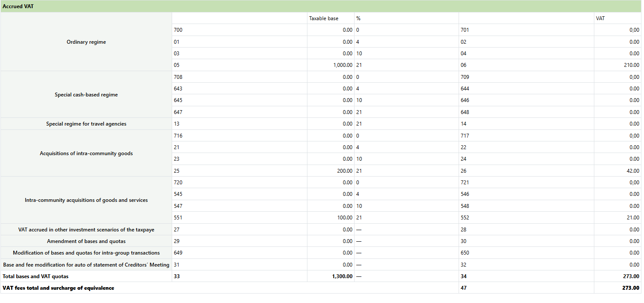This screenshot has height=303, width=644.
Task: Click the Taxable base column header
Action: tap(323, 18)
